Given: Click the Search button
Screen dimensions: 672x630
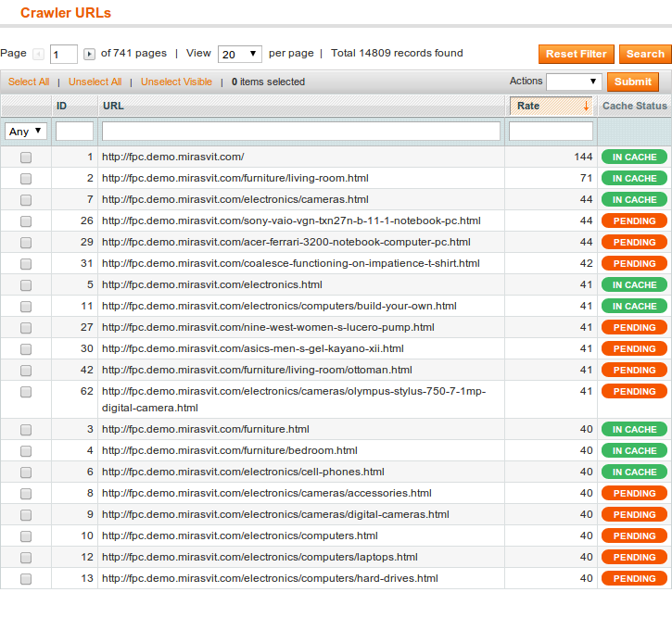Looking at the screenshot, I should (645, 54).
